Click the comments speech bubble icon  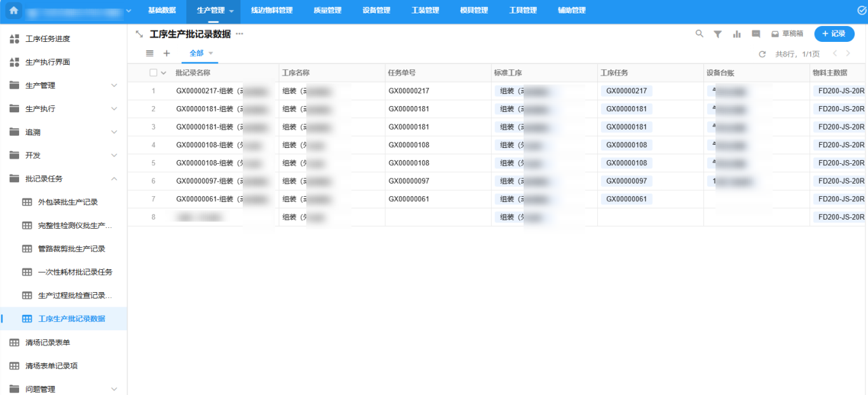pyautogui.click(x=756, y=34)
